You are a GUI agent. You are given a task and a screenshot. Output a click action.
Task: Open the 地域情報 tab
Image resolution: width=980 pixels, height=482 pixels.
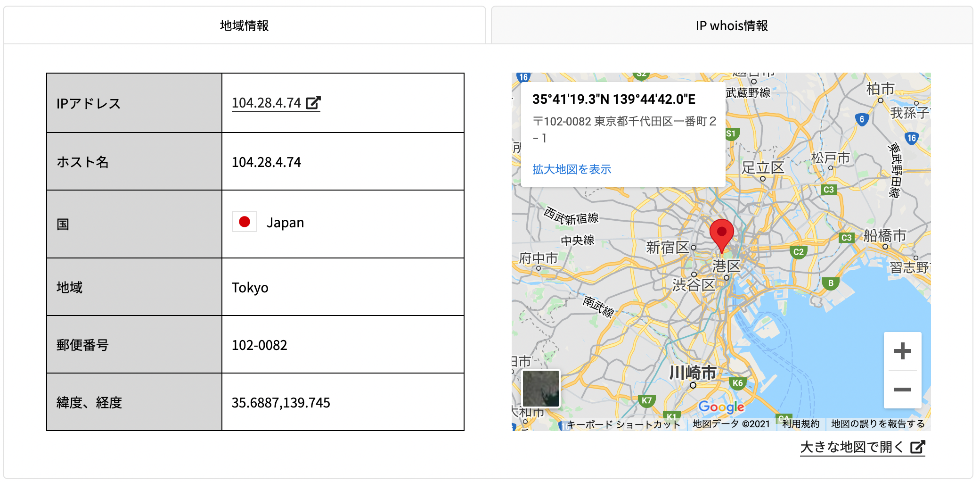tap(244, 25)
